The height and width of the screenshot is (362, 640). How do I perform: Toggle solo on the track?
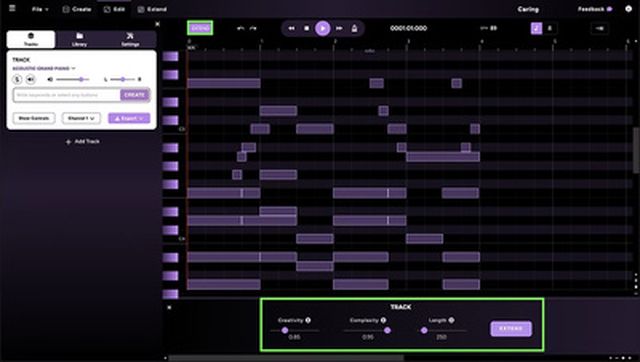[17, 79]
